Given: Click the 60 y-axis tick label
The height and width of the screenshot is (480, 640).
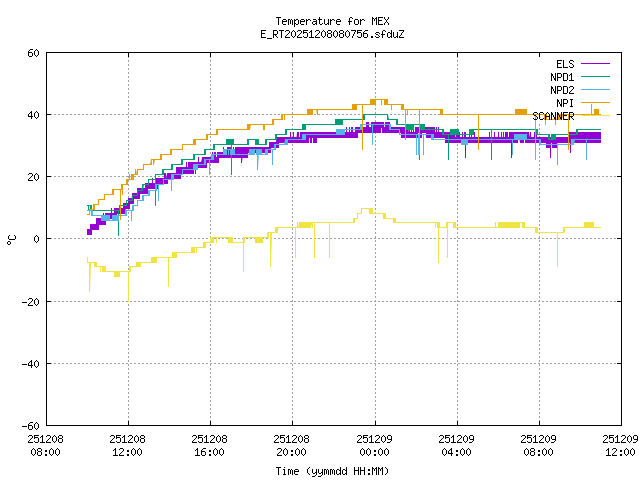Looking at the screenshot, I should 33,53.
